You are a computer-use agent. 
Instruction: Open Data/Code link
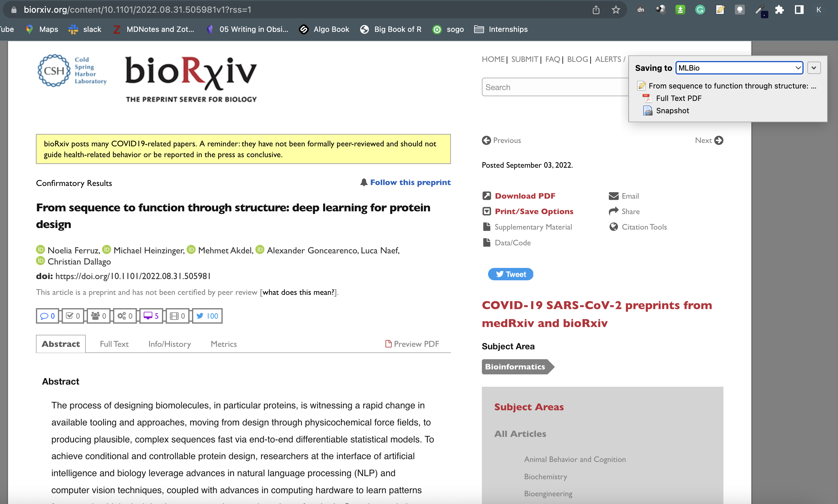[507, 243]
